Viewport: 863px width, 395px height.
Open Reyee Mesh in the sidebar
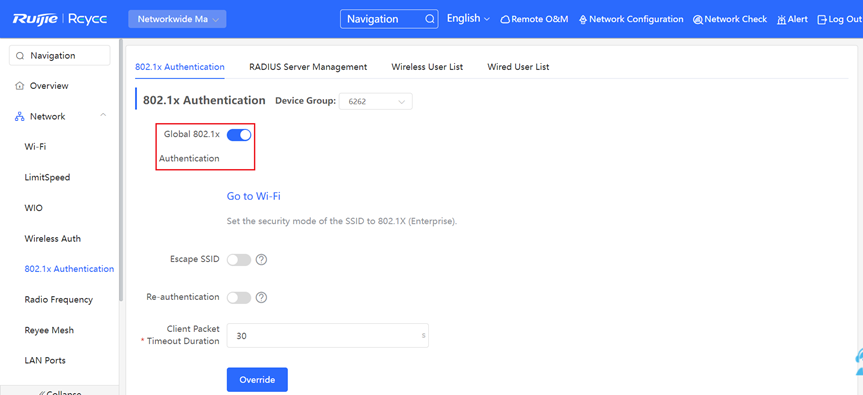point(49,330)
